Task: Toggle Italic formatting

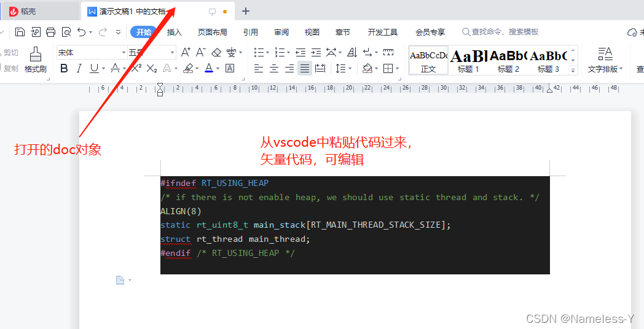Action: [79, 68]
